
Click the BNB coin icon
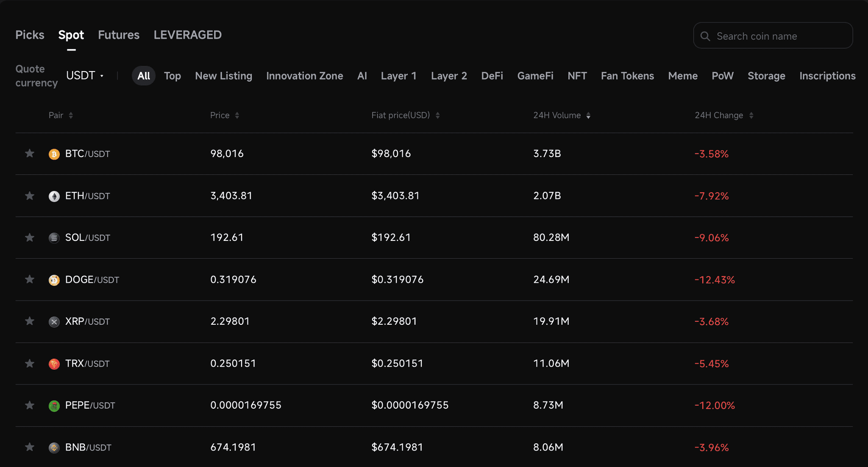pos(54,448)
